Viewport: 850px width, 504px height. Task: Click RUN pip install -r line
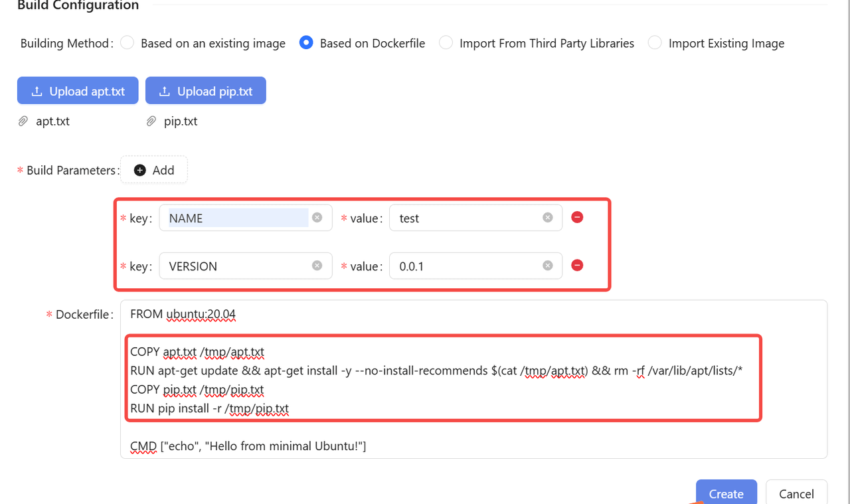[x=209, y=408]
